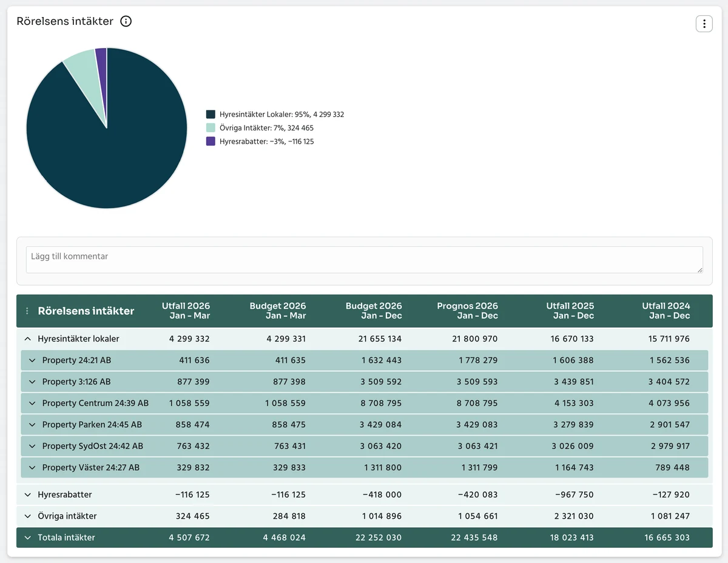The width and height of the screenshot is (728, 563).
Task: Click the total value 4 507 672
Action: pyautogui.click(x=189, y=538)
